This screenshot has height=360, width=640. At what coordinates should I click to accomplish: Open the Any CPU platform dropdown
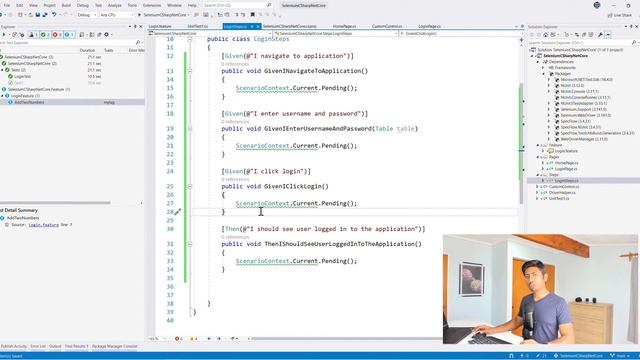click(x=116, y=15)
